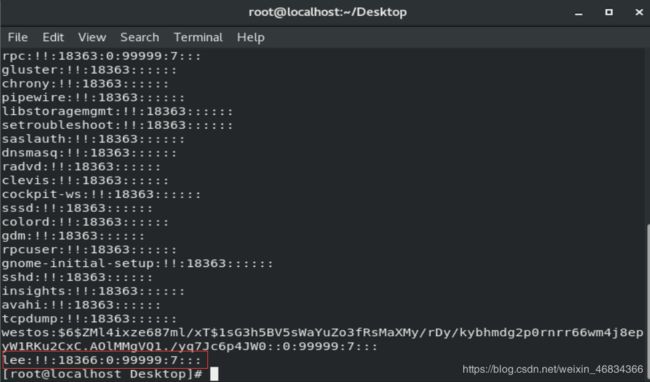Click the vertical scrollbar thumb
Image resolution: width=650 pixels, height=382 pixels.
pos(648,302)
